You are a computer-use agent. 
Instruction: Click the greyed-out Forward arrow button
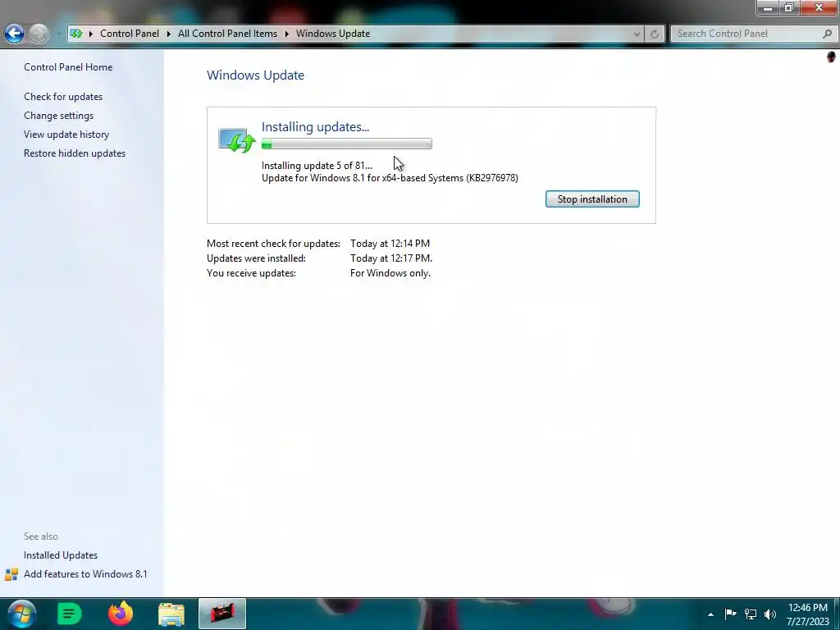point(39,33)
